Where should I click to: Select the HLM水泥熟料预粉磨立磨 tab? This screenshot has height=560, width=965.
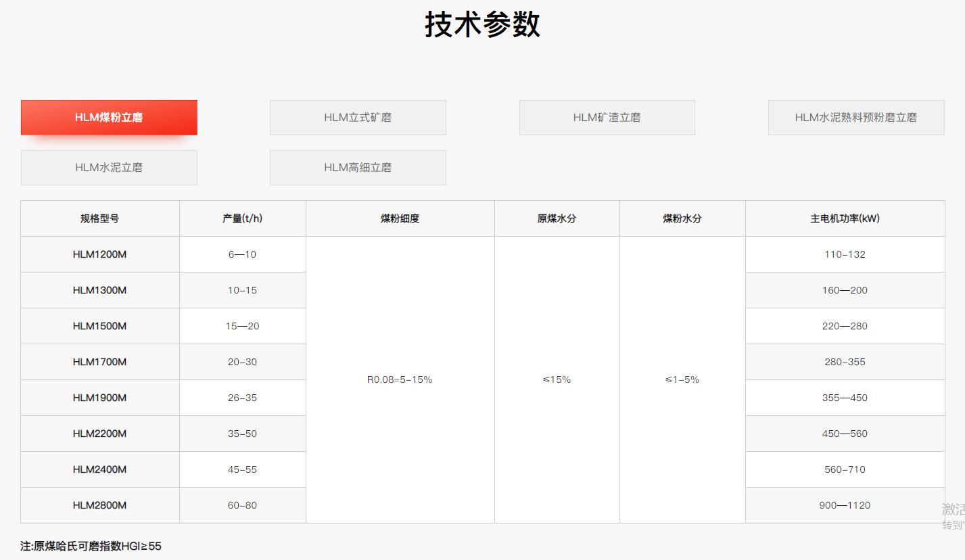click(855, 117)
